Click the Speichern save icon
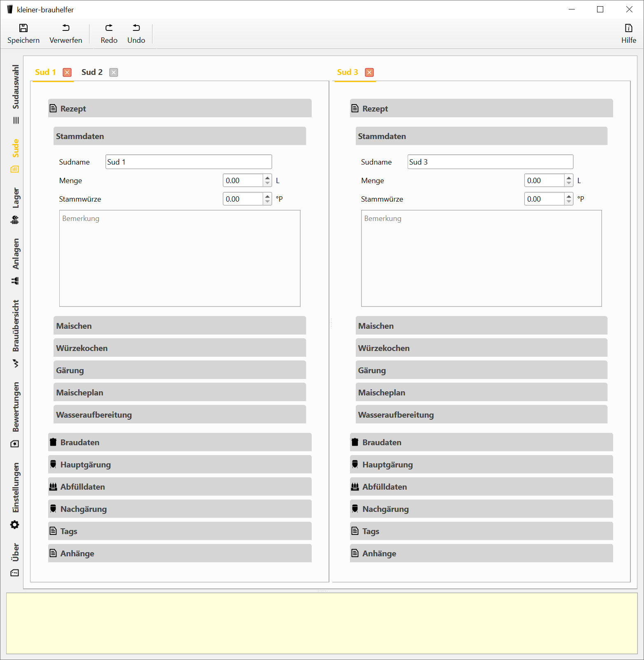 (x=23, y=28)
